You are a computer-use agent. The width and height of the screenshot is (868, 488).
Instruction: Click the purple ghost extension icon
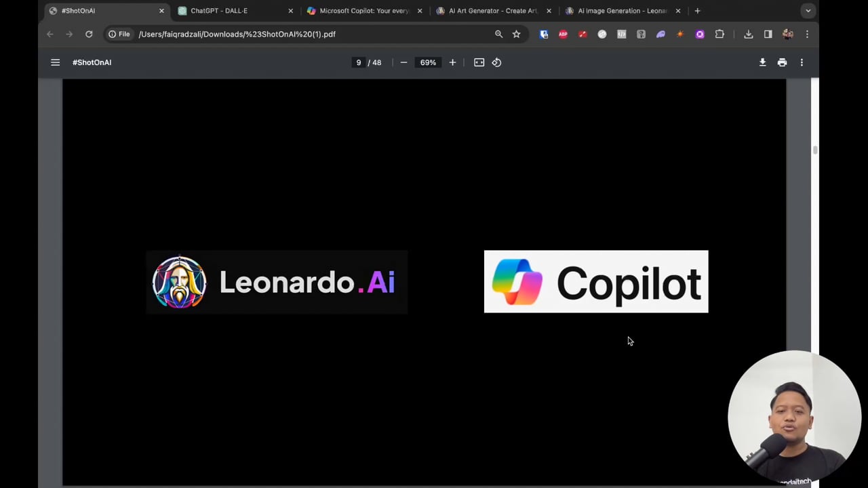click(x=660, y=34)
